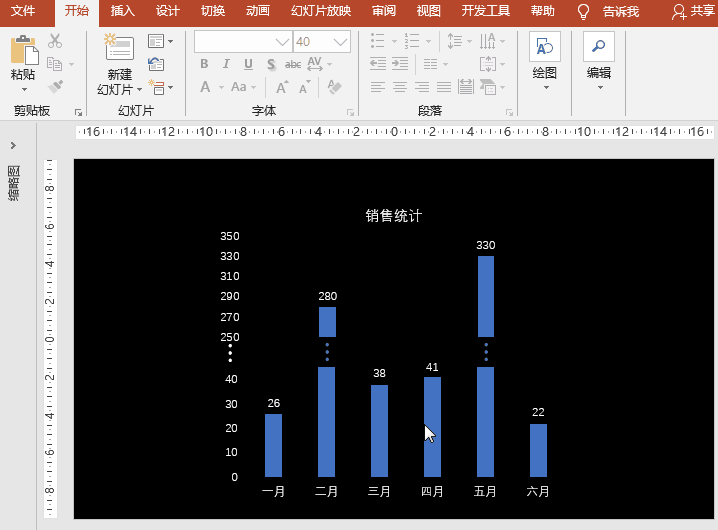Switch to the 设计 Design tab

click(168, 11)
